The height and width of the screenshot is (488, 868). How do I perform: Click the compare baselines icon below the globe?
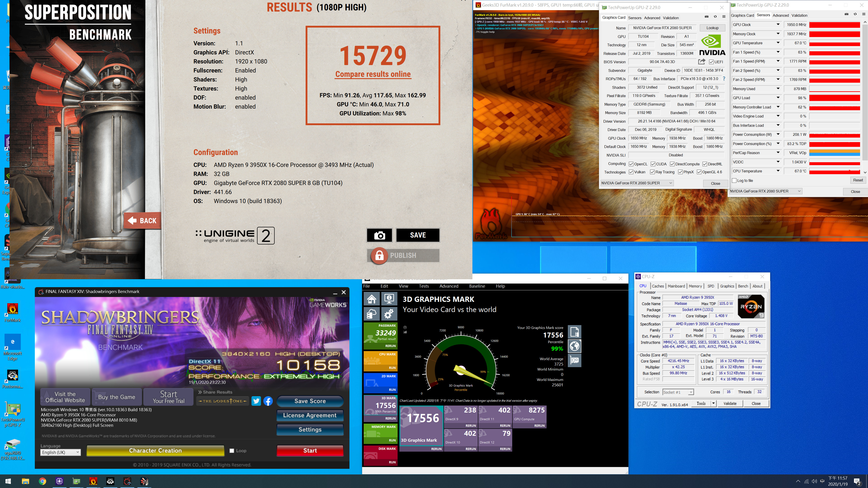pos(575,360)
